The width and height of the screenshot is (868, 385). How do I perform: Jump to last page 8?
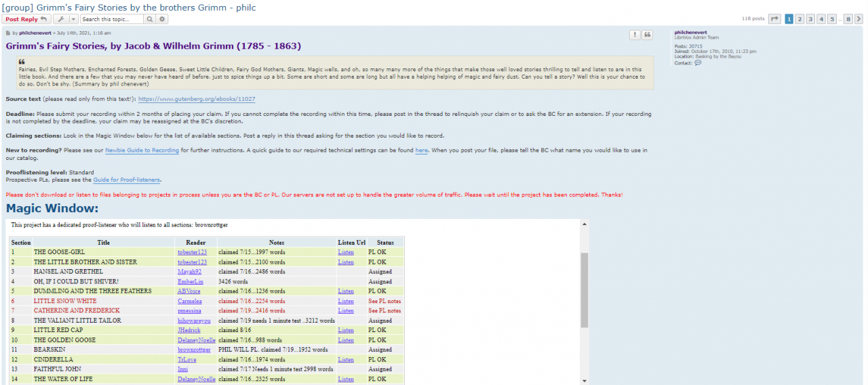[x=848, y=19]
